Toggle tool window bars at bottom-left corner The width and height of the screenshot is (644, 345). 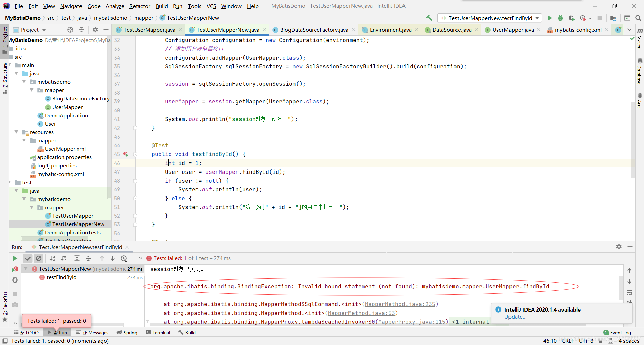(5, 341)
